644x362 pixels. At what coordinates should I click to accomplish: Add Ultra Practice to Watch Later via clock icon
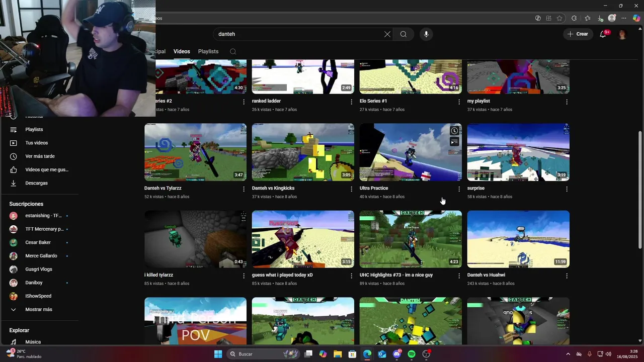(x=454, y=131)
